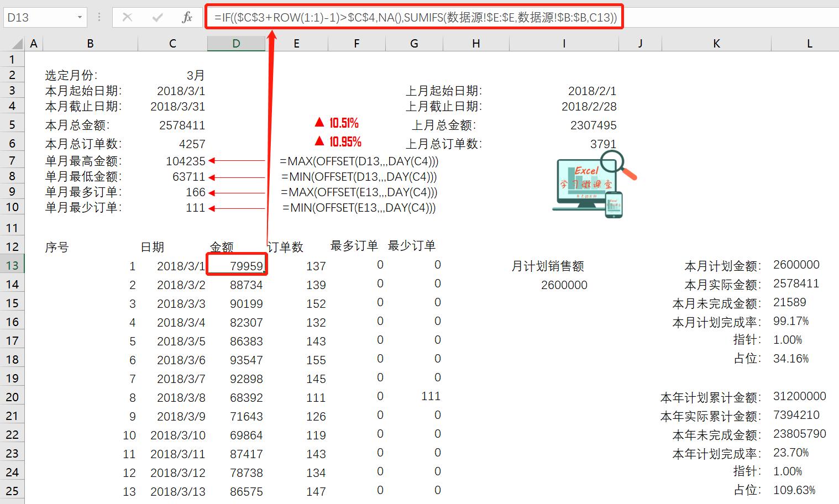The width and height of the screenshot is (839, 504).
Task: Click the Select All corner button above row 1
Action: 15,43
